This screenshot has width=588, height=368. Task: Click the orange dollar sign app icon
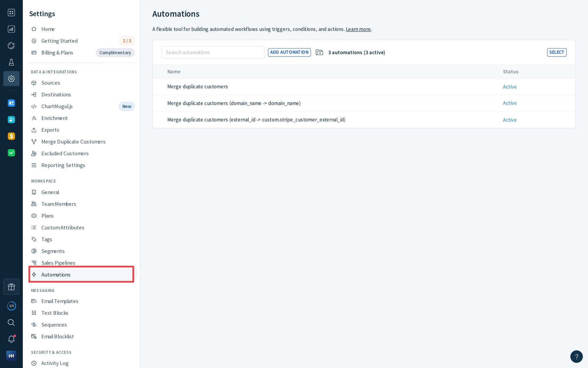[11, 136]
